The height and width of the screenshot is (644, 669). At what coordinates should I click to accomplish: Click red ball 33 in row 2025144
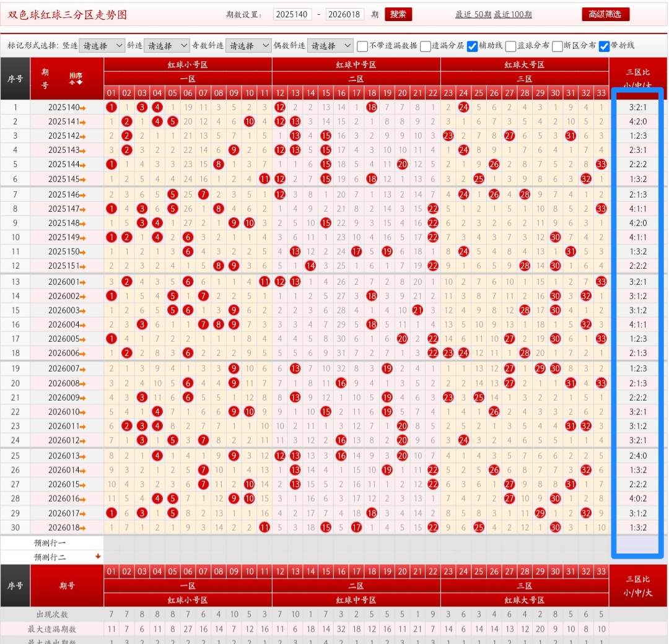tap(600, 164)
